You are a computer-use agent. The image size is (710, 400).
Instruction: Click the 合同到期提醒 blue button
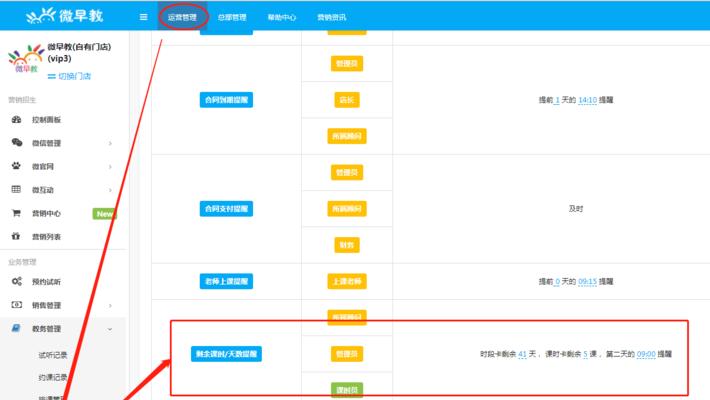click(x=226, y=100)
